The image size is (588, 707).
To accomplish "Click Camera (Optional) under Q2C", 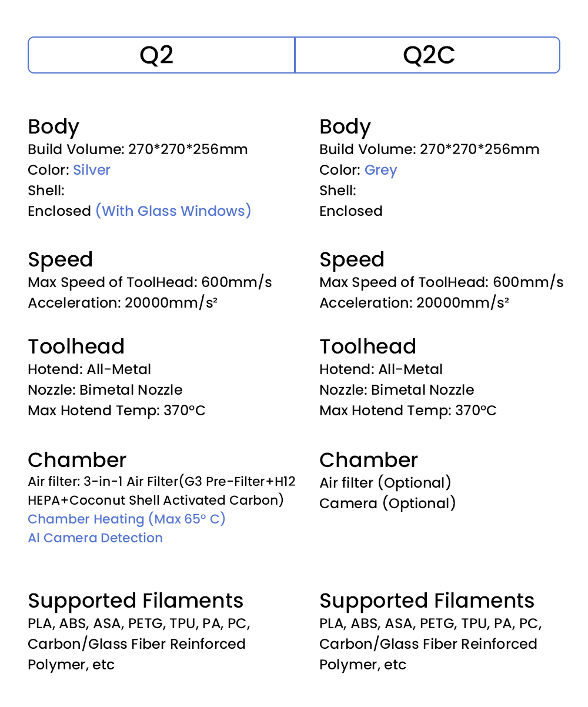I will pos(387,503).
